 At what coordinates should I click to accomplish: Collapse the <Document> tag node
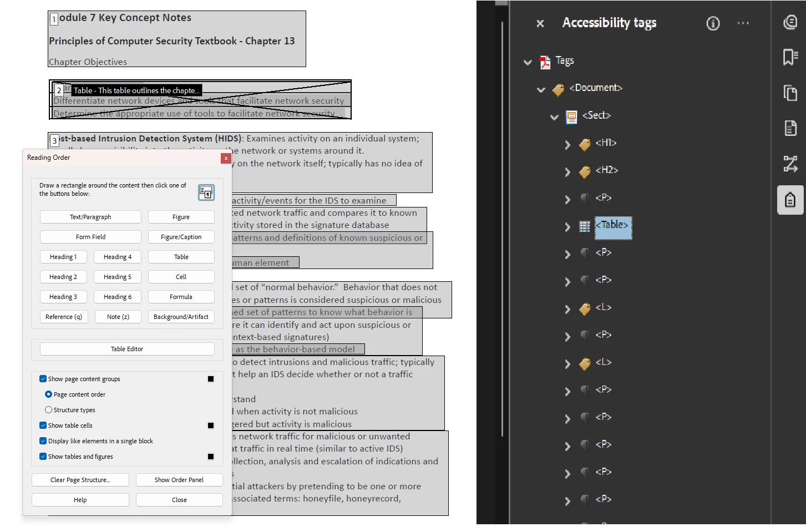click(x=541, y=90)
